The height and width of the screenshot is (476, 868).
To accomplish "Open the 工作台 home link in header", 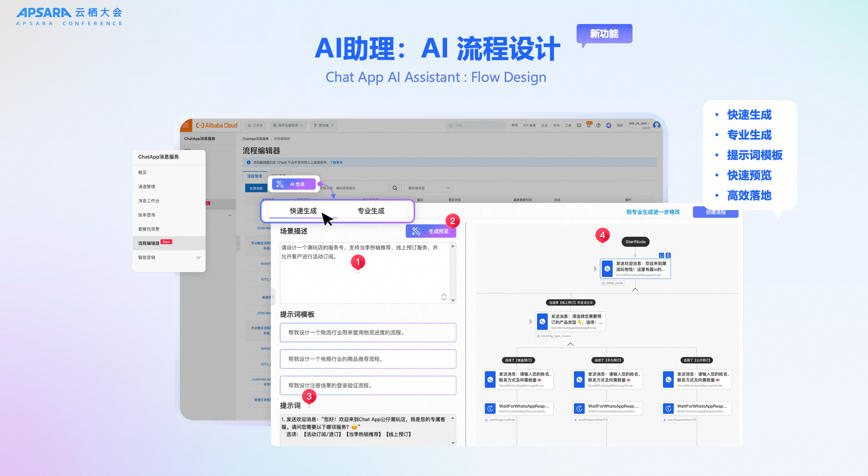I will click(255, 125).
